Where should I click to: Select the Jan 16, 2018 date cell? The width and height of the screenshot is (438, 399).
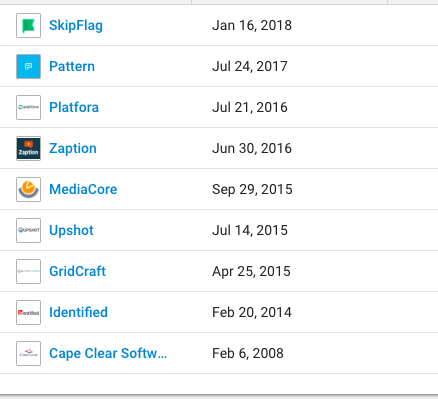pyautogui.click(x=252, y=26)
